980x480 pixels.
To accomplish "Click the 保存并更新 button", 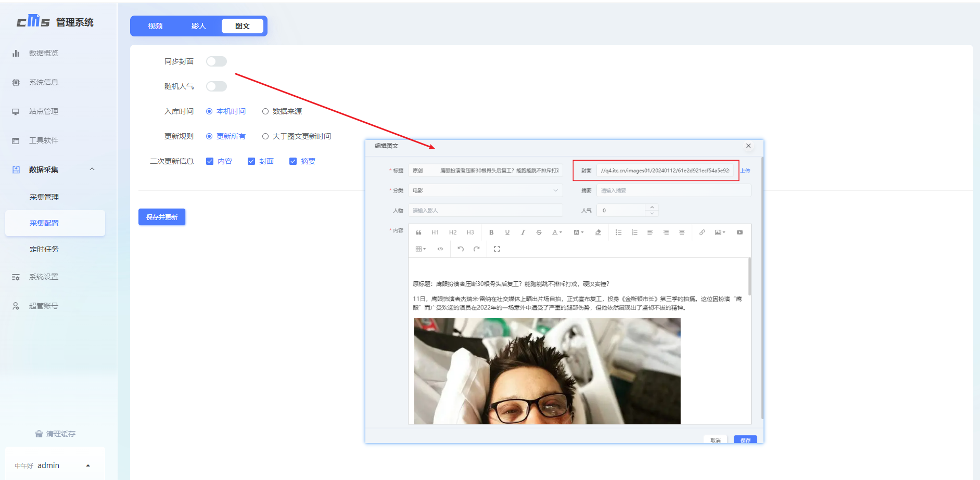I will click(162, 217).
